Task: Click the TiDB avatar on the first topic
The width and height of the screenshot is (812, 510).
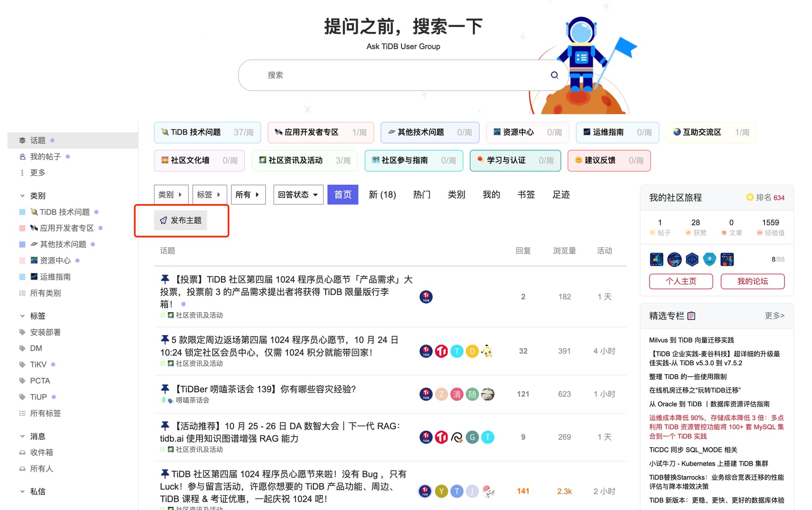Action: pyautogui.click(x=426, y=297)
